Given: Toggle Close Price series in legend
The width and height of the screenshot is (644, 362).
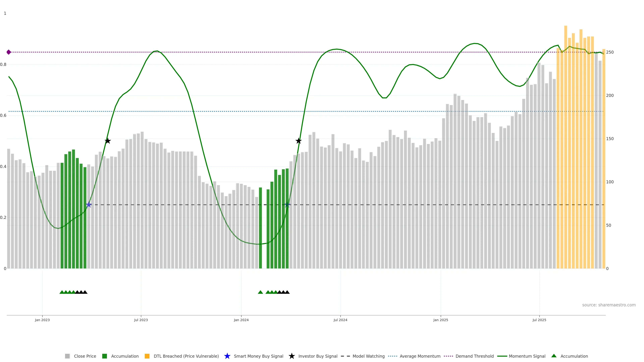Looking at the screenshot, I should click(x=85, y=356).
